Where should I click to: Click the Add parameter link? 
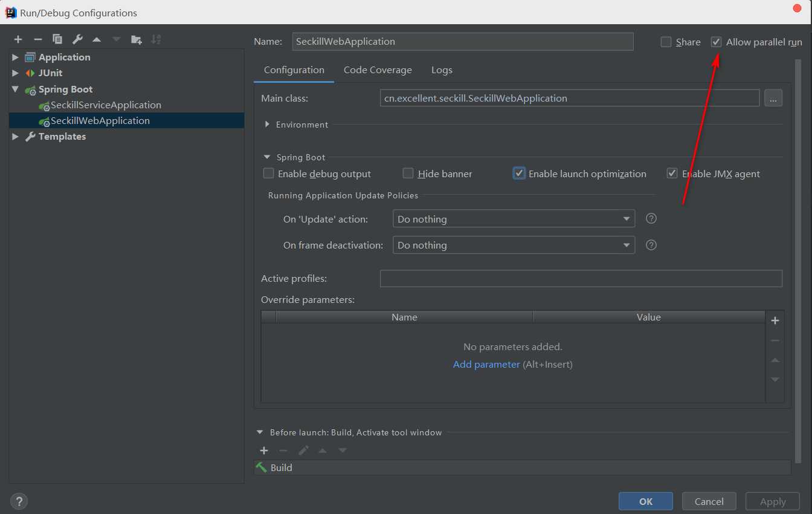click(486, 364)
